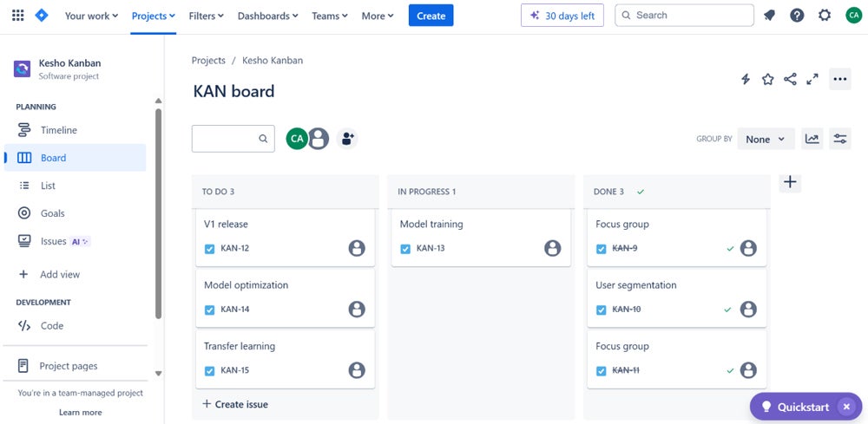Open the Teams dropdown
This screenshot has height=424, width=868.
tap(330, 16)
